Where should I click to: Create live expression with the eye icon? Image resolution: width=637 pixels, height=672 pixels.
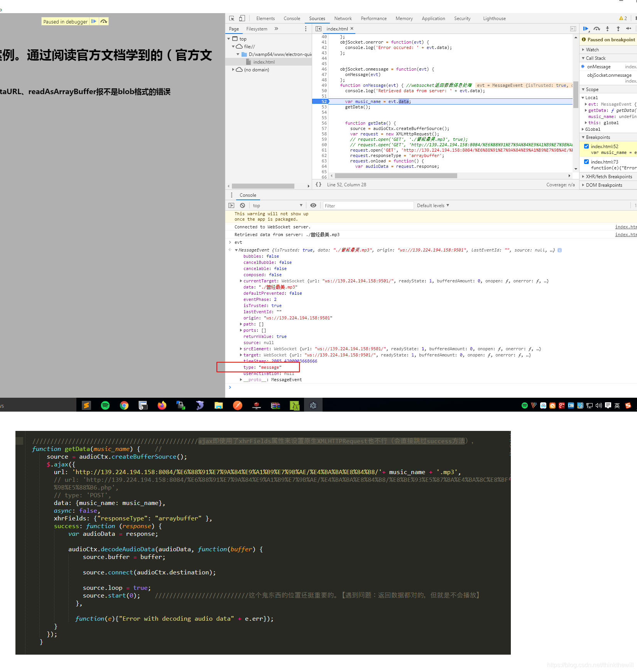tap(313, 205)
